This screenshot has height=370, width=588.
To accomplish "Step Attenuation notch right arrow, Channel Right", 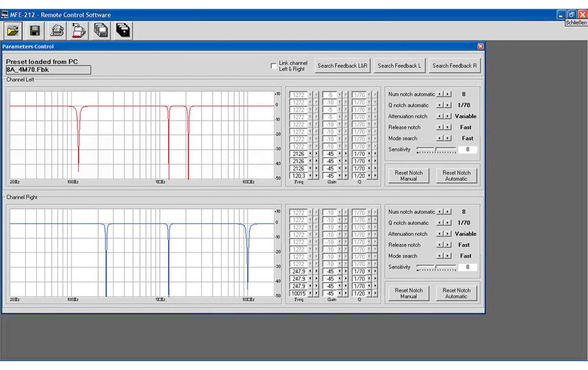I will 447,234.
